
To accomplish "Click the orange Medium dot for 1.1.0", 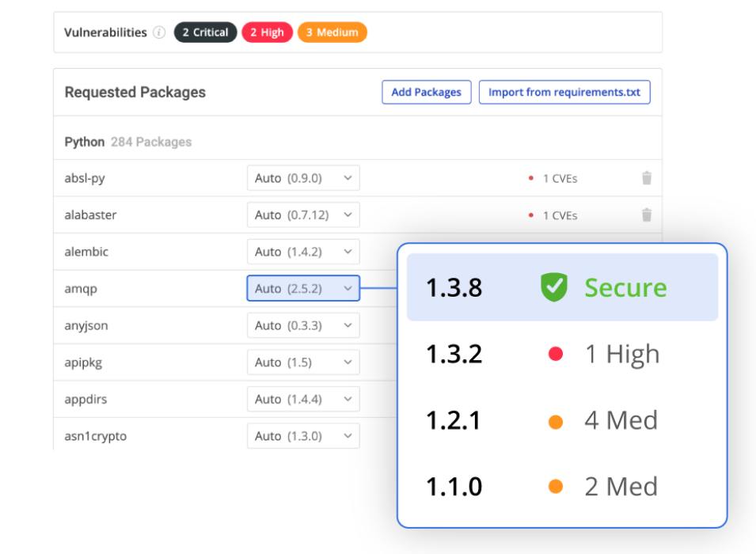I will pos(556,486).
